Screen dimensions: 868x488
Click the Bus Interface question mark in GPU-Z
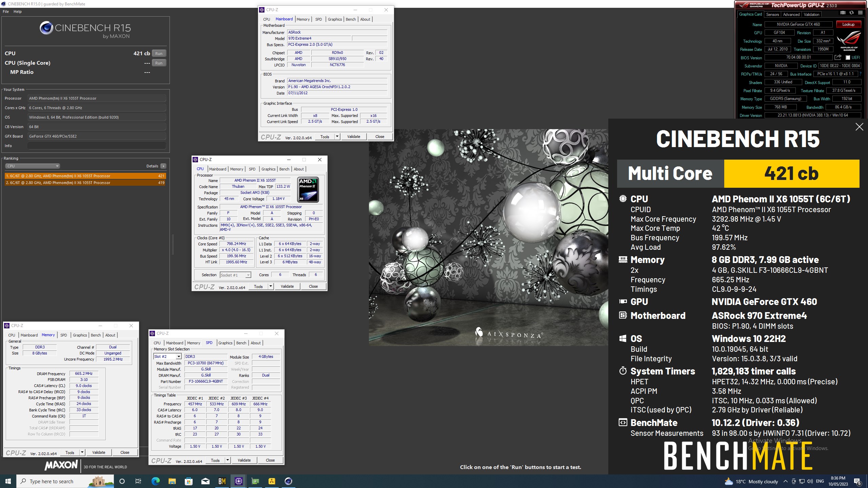tap(861, 74)
